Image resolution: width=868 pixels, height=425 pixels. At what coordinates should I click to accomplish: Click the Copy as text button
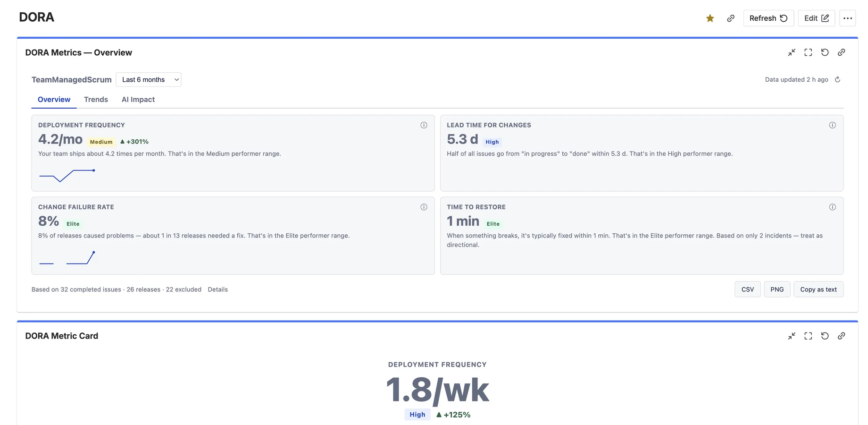tap(818, 289)
